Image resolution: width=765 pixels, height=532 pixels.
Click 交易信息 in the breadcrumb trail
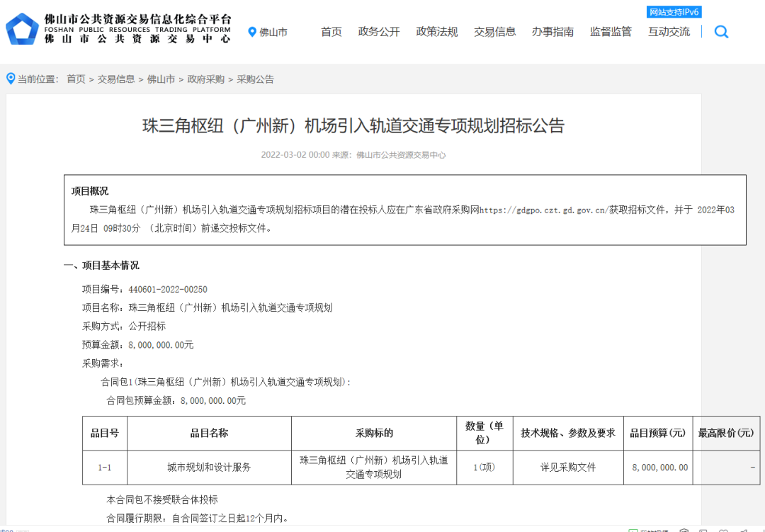116,79
